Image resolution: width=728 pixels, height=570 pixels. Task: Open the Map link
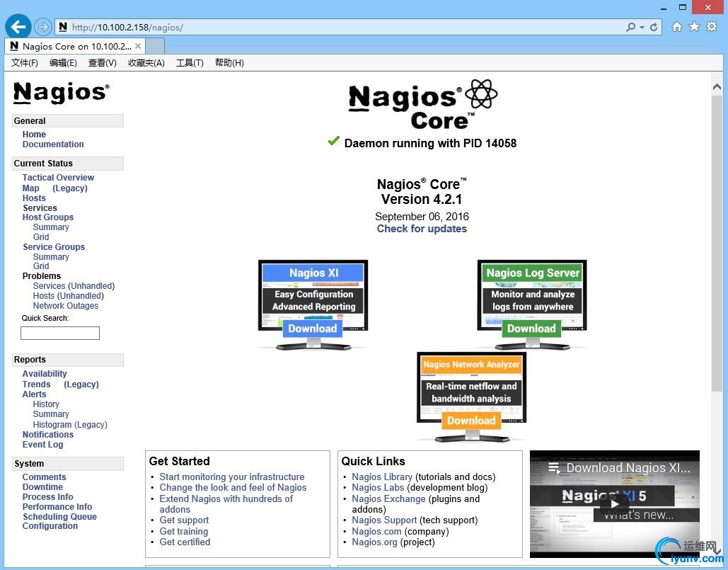tap(30, 188)
